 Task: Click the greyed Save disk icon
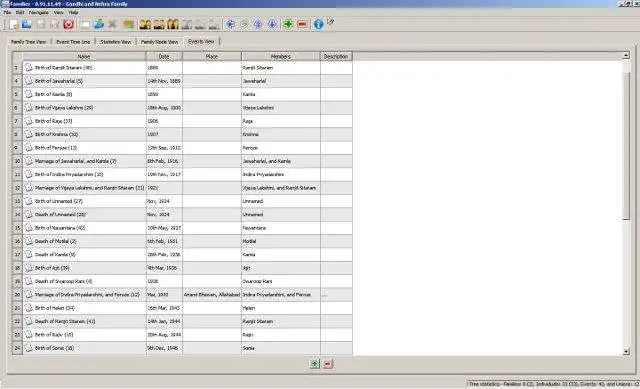41,24
